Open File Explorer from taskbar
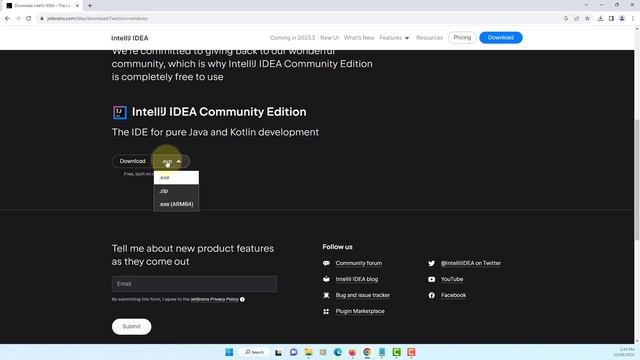Screen dimensions: 640x360 click(308, 352)
